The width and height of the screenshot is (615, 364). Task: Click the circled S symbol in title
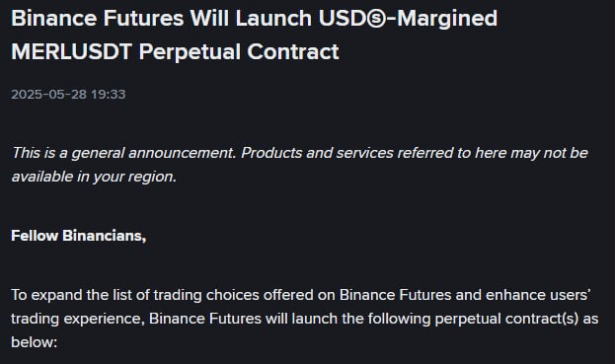tap(378, 19)
